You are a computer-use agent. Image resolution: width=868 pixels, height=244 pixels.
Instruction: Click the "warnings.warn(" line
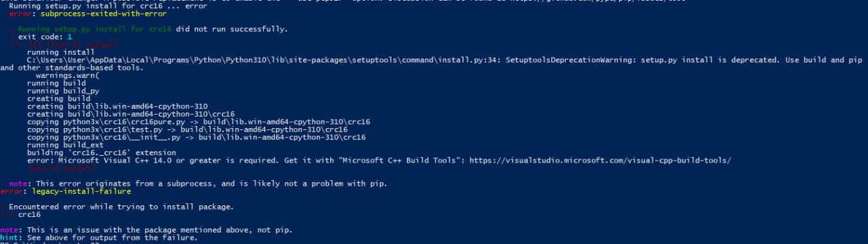(x=68, y=75)
